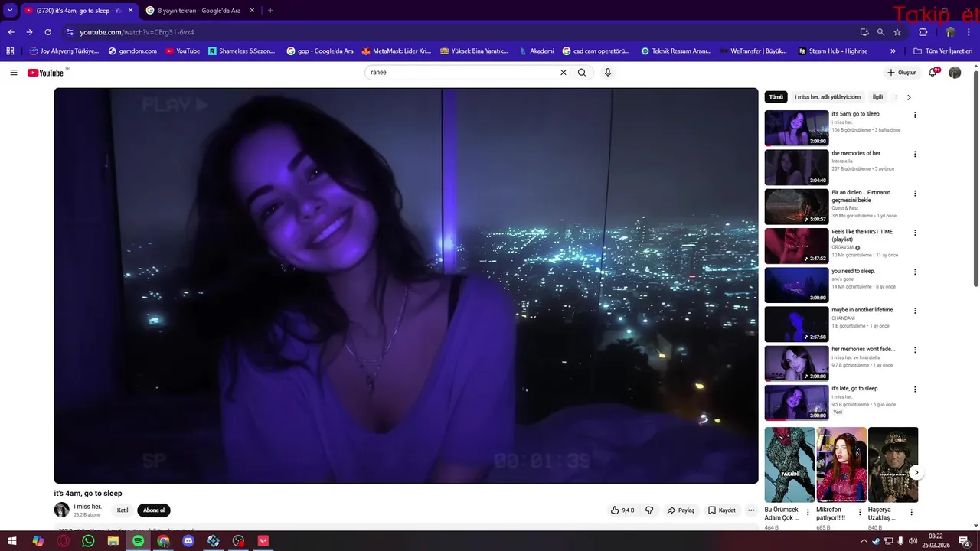Screen dimensions: 980x551
Task: Show more bookmarks with double chevron
Action: pyautogui.click(x=893, y=51)
